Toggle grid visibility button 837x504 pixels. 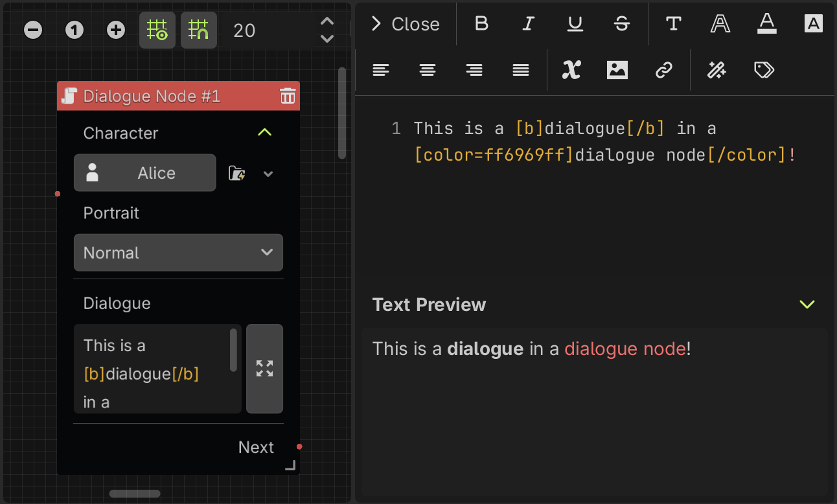pyautogui.click(x=157, y=30)
